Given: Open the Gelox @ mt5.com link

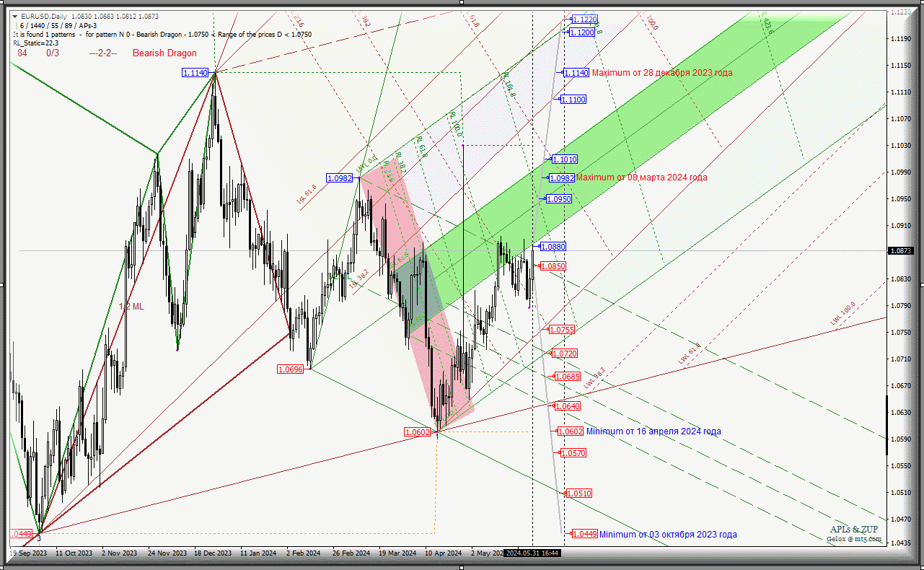Looking at the screenshot, I should tap(854, 539).
